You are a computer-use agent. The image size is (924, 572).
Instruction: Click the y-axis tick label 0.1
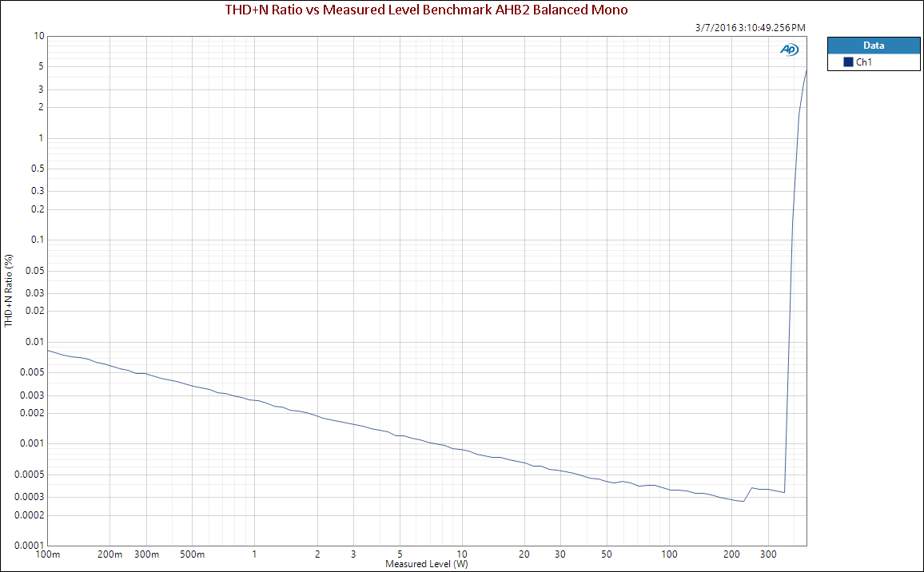(x=38, y=240)
